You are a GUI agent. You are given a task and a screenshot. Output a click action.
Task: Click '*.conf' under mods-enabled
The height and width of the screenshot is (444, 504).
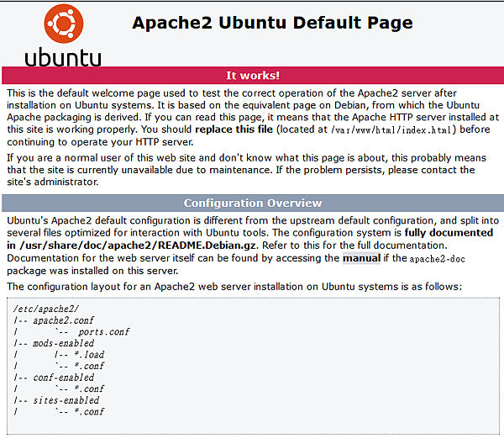coord(89,366)
